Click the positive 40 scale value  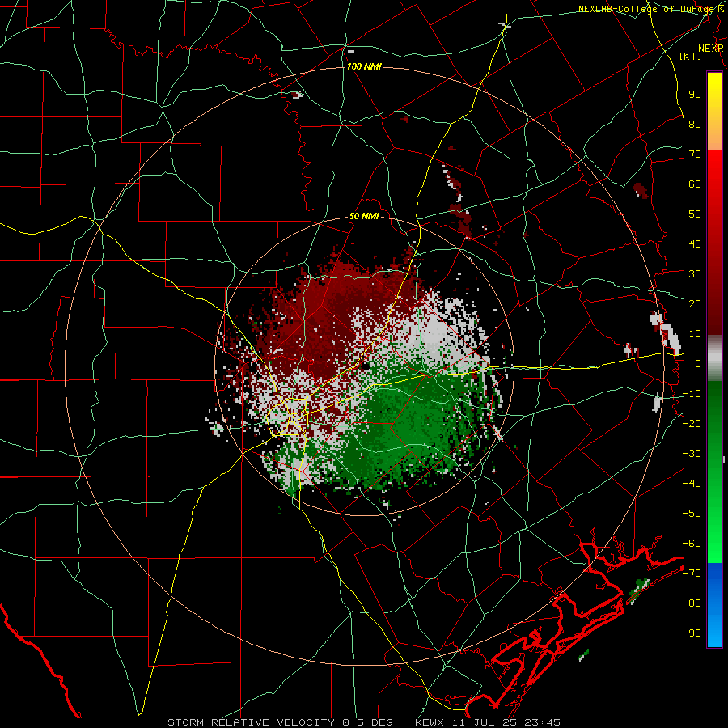click(695, 244)
